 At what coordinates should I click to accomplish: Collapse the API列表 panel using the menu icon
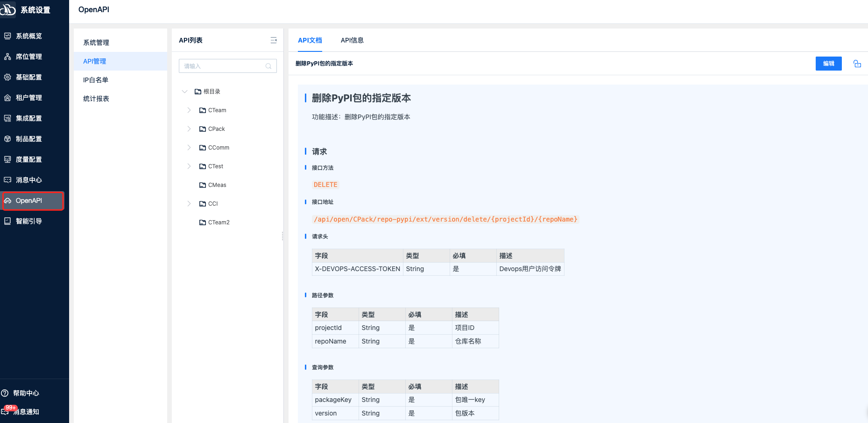coord(274,40)
